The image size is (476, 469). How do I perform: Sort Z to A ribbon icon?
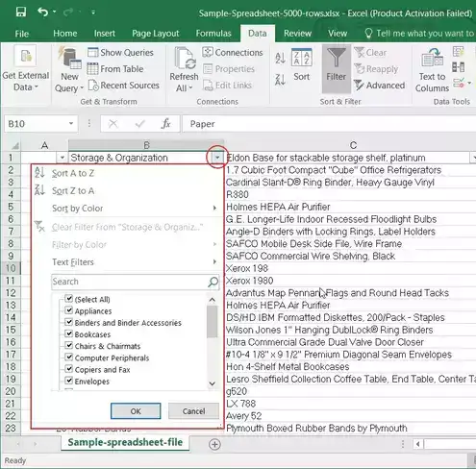(x=280, y=79)
